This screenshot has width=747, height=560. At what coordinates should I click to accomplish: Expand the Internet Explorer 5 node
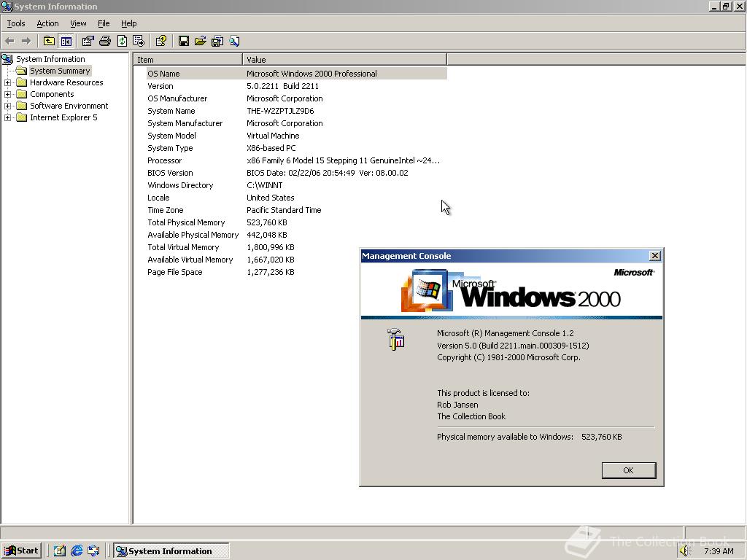pyautogui.click(x=7, y=117)
